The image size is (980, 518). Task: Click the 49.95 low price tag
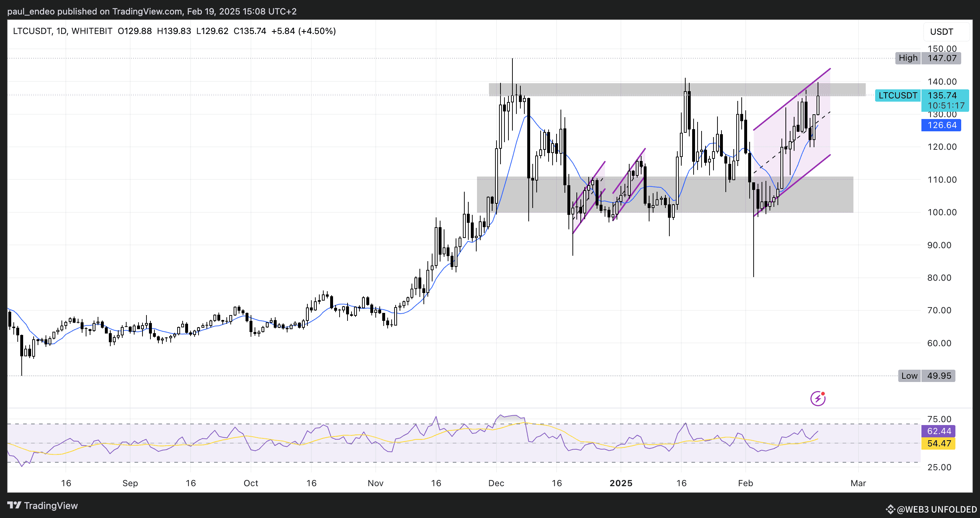click(x=938, y=375)
